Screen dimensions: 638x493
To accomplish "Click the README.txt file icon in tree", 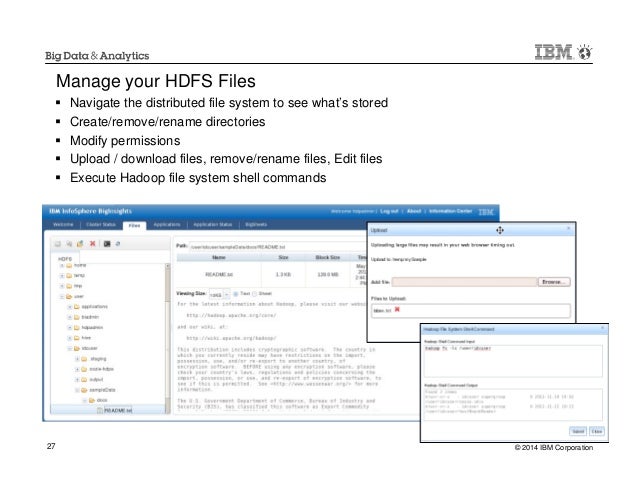I will click(100, 410).
